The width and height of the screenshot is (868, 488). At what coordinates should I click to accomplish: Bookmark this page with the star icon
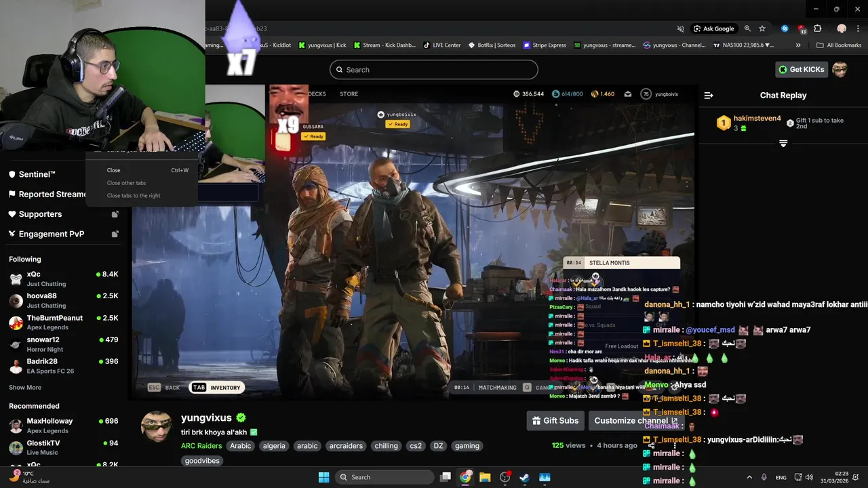762,28
